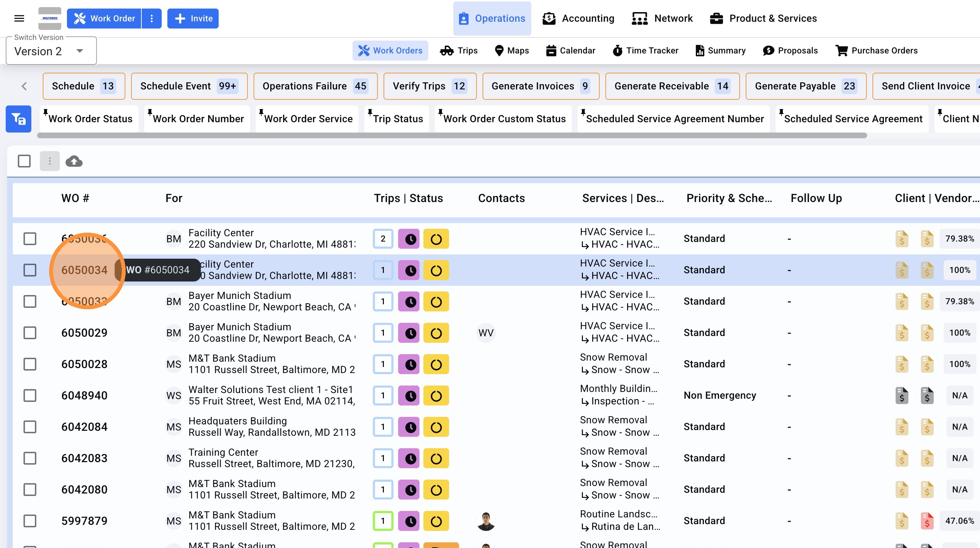Switch to the Accounting section
The height and width of the screenshot is (548, 980).
pos(578,18)
